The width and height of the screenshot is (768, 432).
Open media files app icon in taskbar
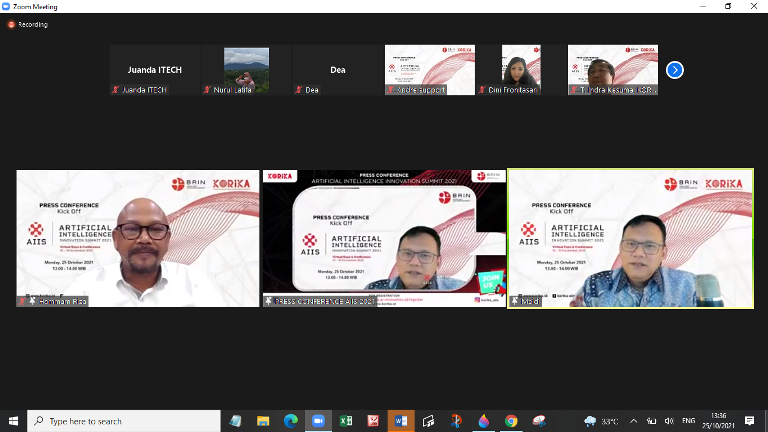tap(428, 421)
